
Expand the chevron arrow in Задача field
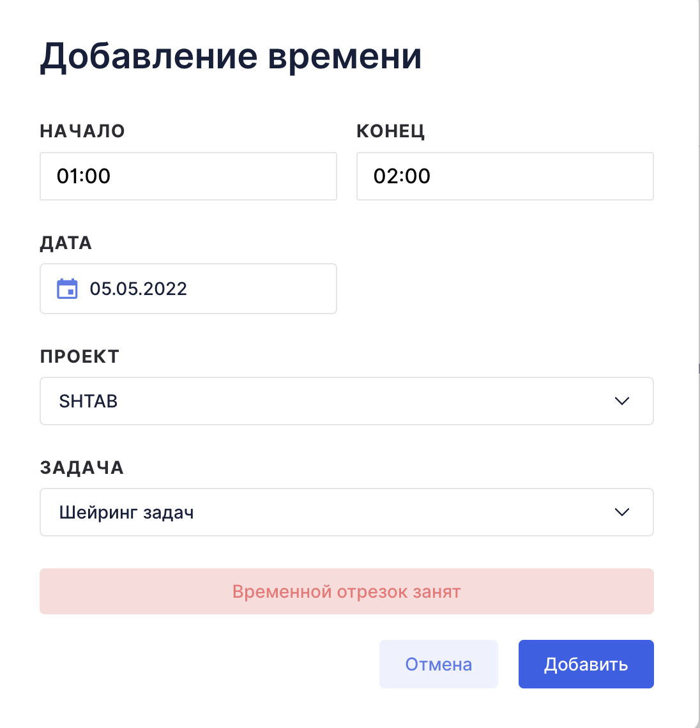point(622,512)
